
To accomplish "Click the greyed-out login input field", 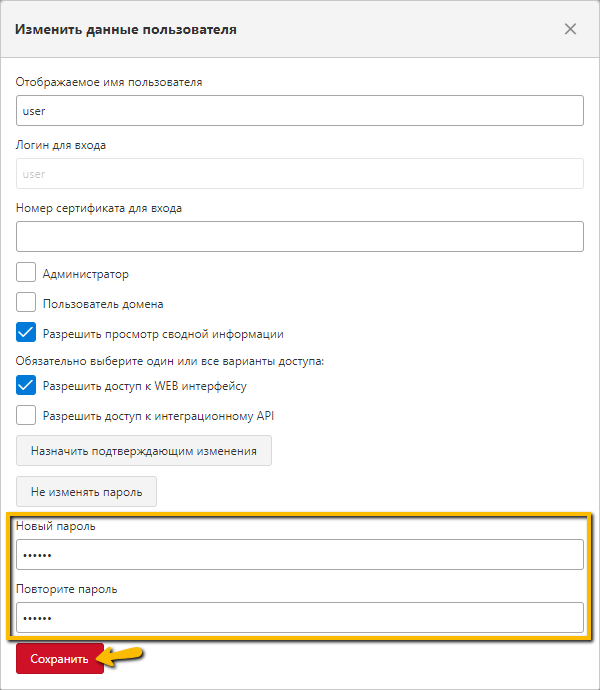I will click(x=300, y=173).
